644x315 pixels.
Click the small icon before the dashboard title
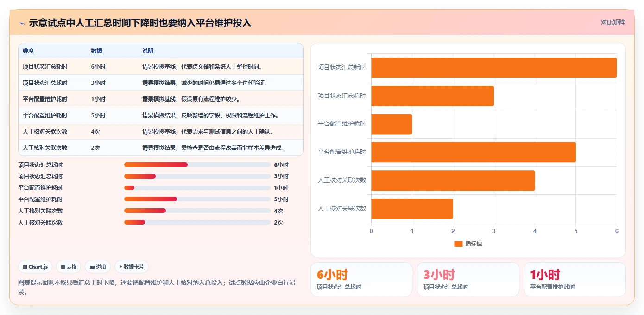(x=22, y=23)
